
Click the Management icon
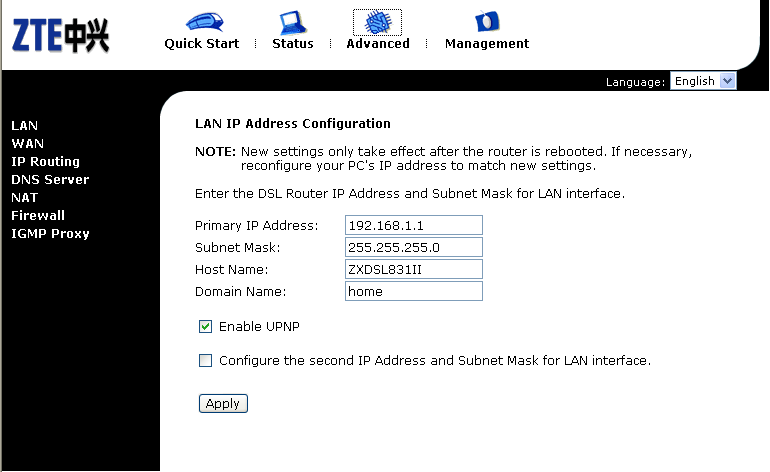(x=487, y=22)
